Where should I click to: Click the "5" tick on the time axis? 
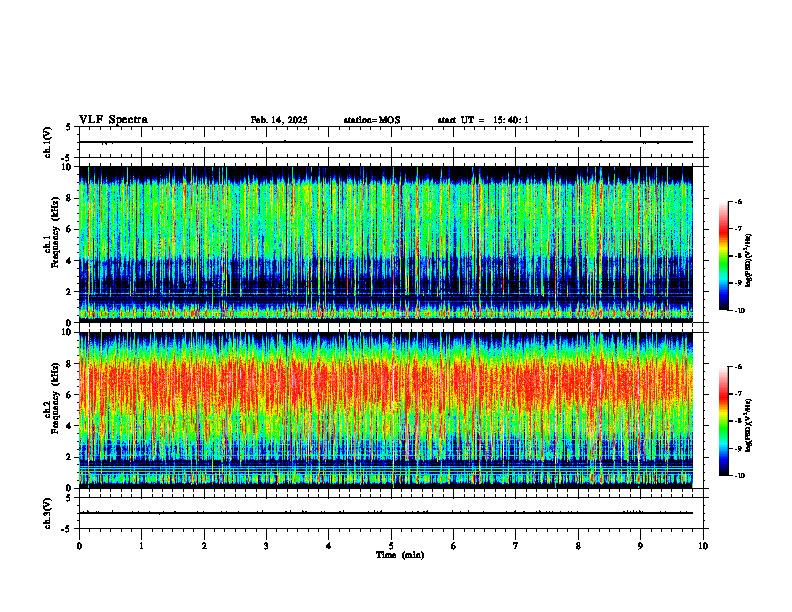click(391, 546)
